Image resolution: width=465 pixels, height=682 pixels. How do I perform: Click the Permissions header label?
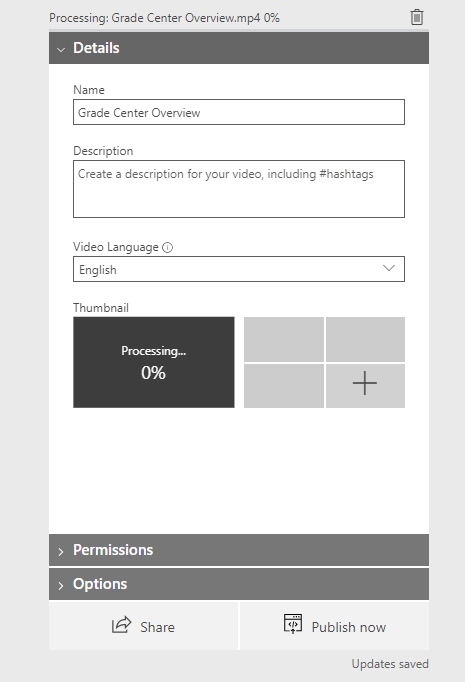[113, 550]
